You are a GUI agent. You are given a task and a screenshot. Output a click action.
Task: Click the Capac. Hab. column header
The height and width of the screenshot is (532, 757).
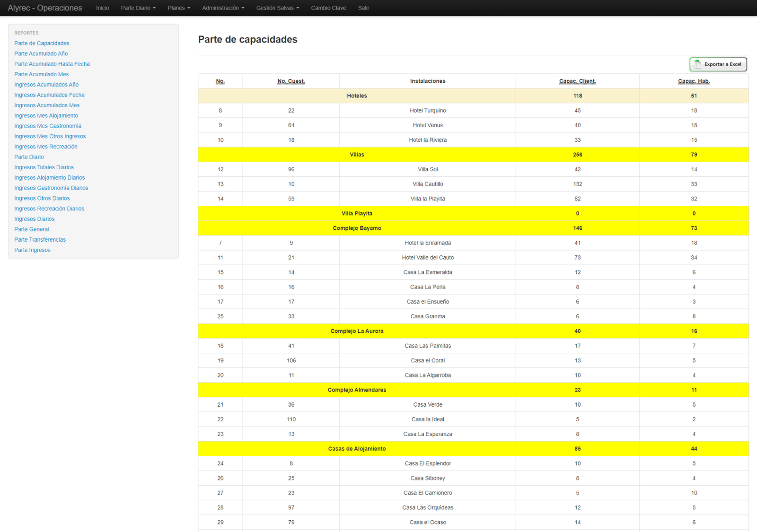tap(694, 81)
